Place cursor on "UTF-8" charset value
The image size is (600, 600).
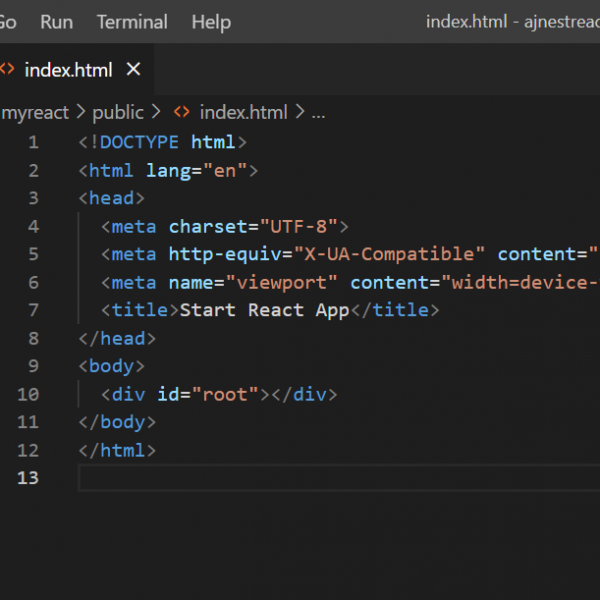click(x=299, y=226)
